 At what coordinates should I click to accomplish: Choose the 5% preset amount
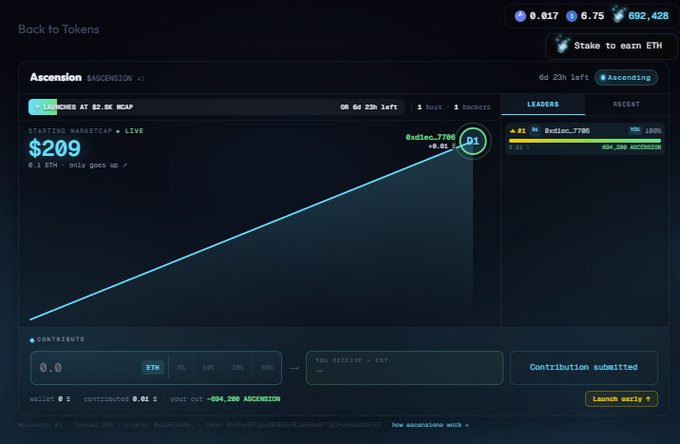[x=181, y=368]
